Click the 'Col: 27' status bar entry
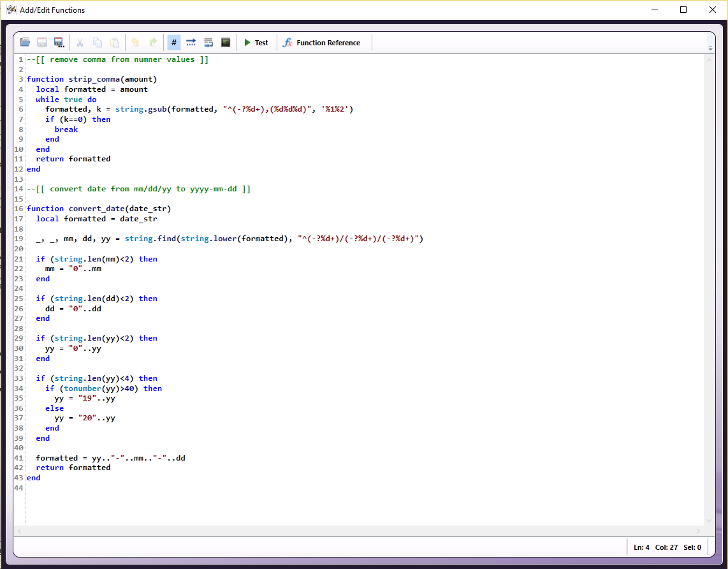 [x=666, y=547]
